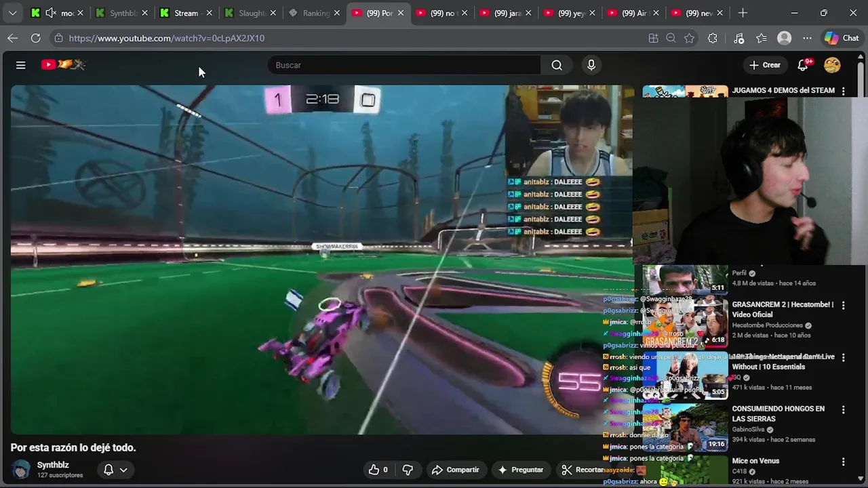Viewport: 868px width, 488px height.
Task: Click the Preguntar button
Action: (x=521, y=470)
